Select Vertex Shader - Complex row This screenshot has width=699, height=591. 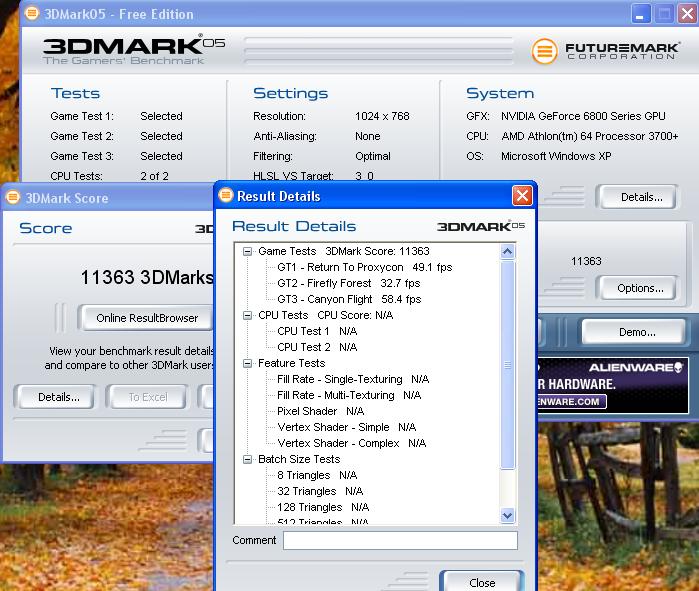351,443
